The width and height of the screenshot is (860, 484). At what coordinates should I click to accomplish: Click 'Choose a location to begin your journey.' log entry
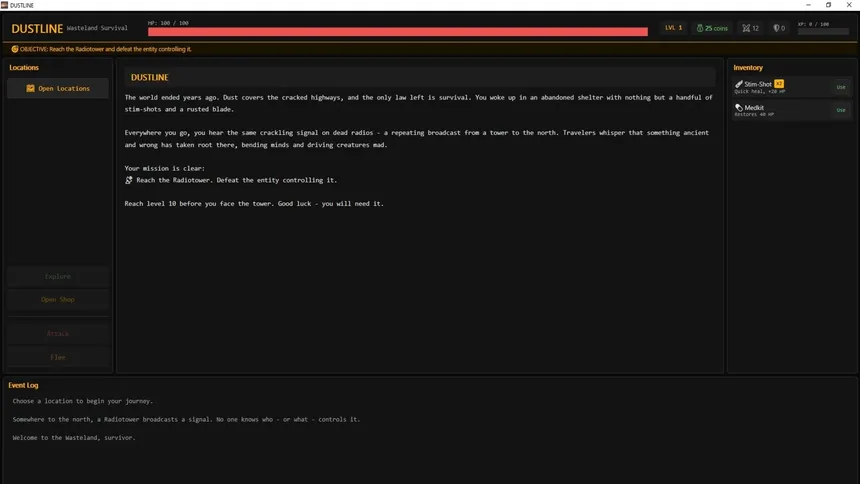[x=83, y=401]
